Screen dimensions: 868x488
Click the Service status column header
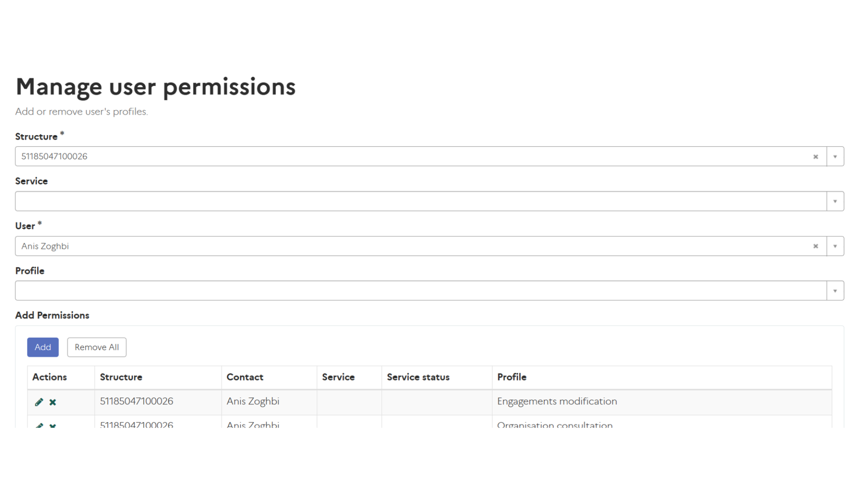click(418, 377)
